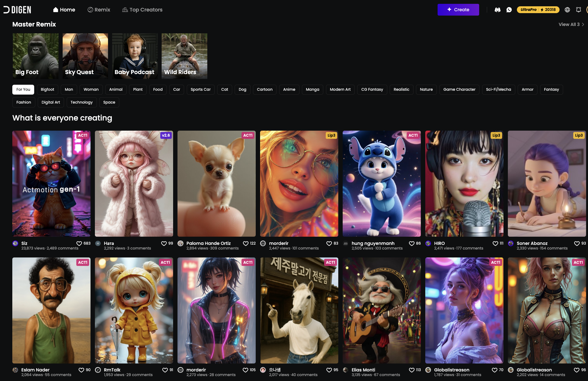Like Elias Monti's post heart icon
The width and height of the screenshot is (588, 381).
click(412, 370)
